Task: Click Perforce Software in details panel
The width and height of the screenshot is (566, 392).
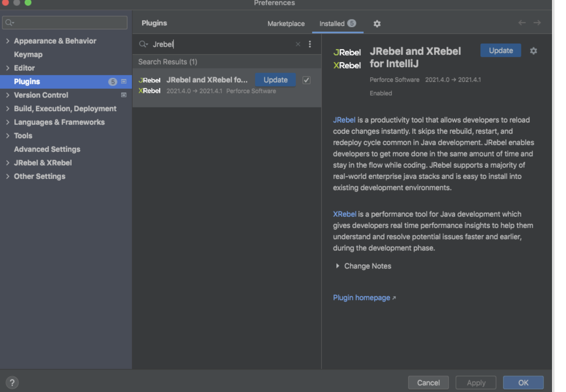Action: pyautogui.click(x=395, y=80)
